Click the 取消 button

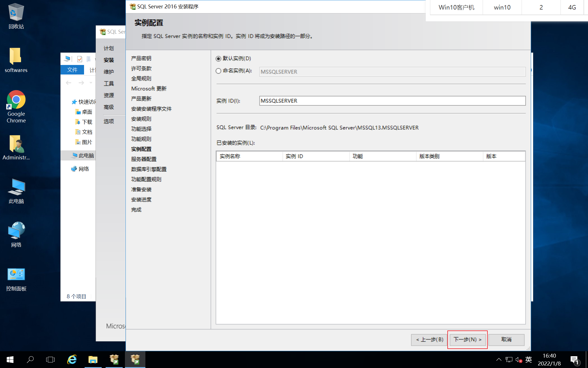click(x=506, y=340)
